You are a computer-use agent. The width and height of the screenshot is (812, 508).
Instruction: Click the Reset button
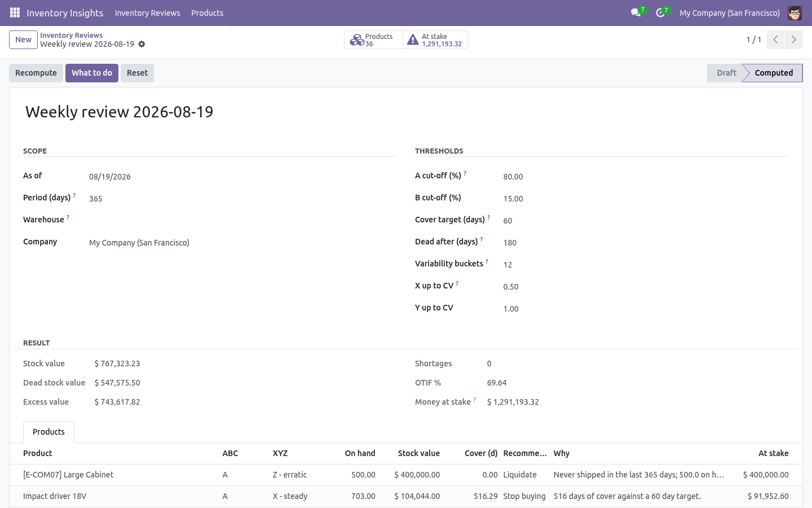(137, 73)
